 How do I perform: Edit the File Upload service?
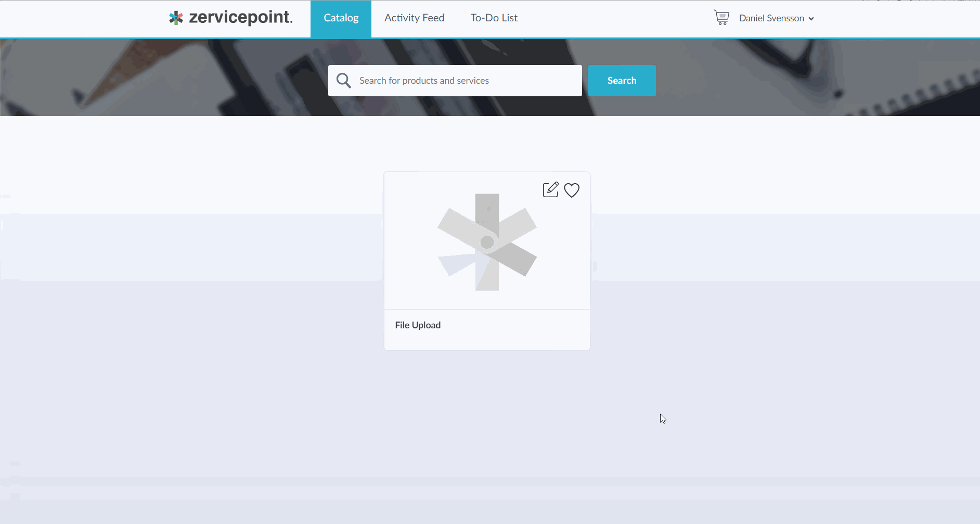click(550, 190)
